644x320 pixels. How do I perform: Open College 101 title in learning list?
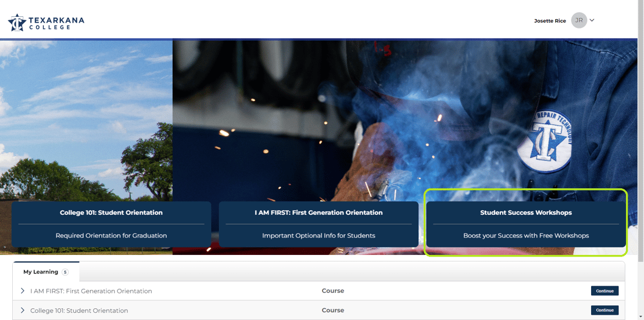point(79,311)
